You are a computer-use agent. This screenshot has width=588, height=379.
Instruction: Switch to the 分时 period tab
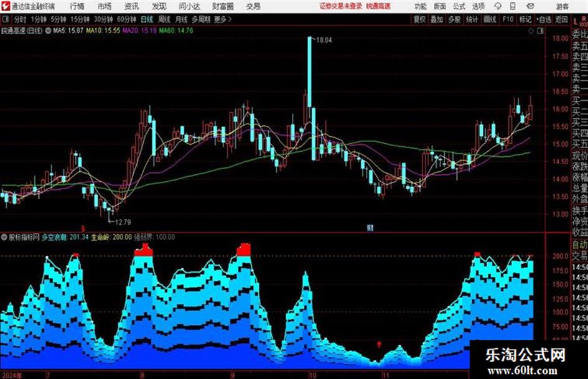(x=21, y=19)
